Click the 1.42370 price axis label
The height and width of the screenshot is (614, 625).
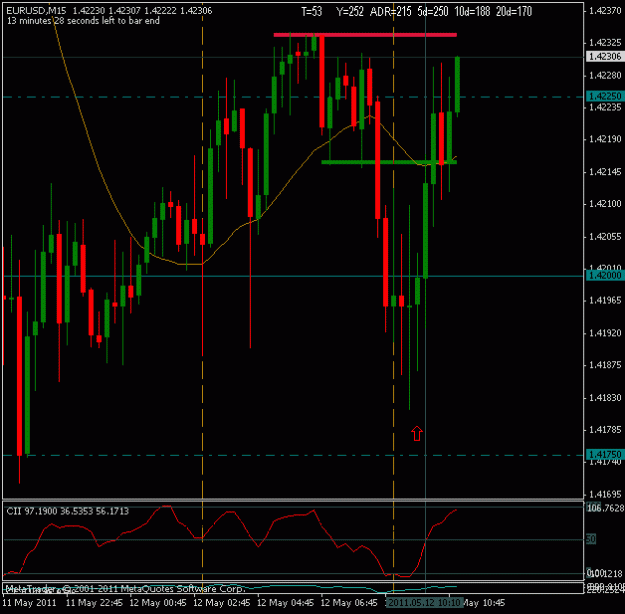point(605,11)
